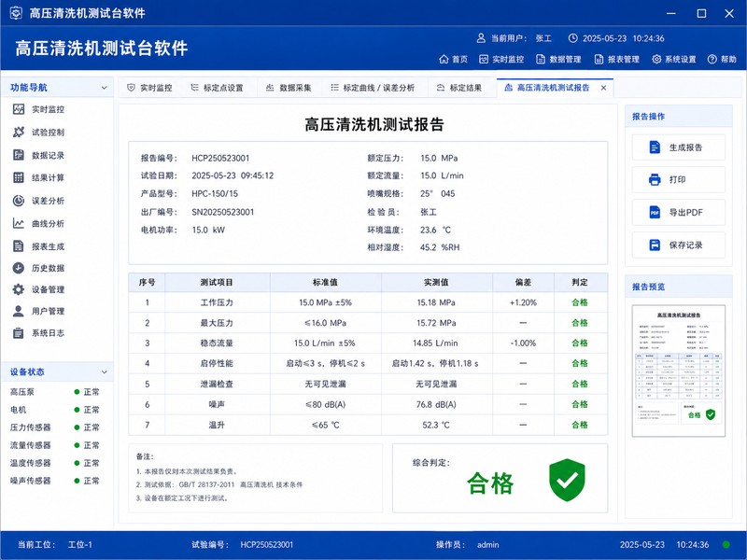
Task: Click the 52.3 ℃ temperature value
Action: 436,425
